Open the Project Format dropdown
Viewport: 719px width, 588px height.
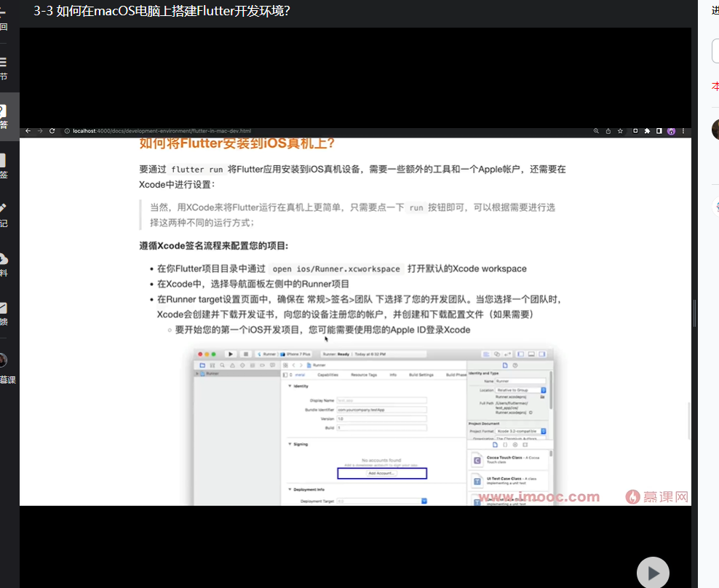click(520, 431)
